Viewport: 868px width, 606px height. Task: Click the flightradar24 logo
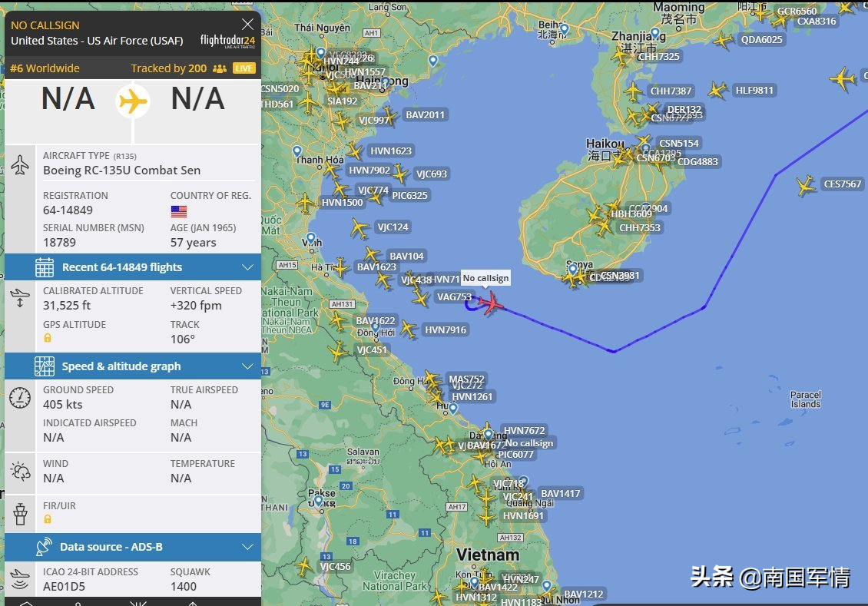pos(227,41)
